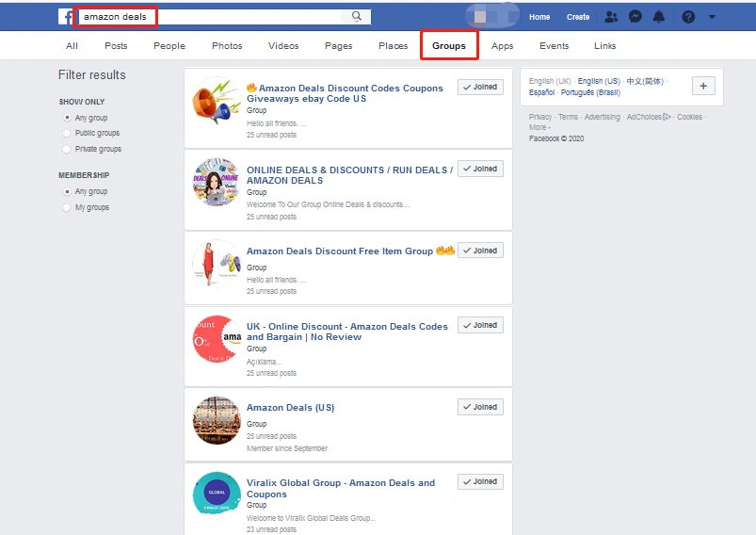Open the Friend Requests icon

click(611, 17)
